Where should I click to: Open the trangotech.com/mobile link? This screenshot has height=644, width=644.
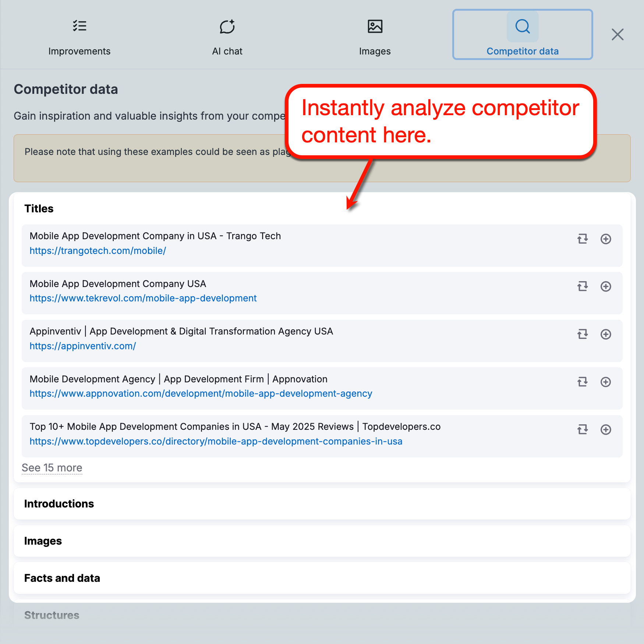point(98,251)
